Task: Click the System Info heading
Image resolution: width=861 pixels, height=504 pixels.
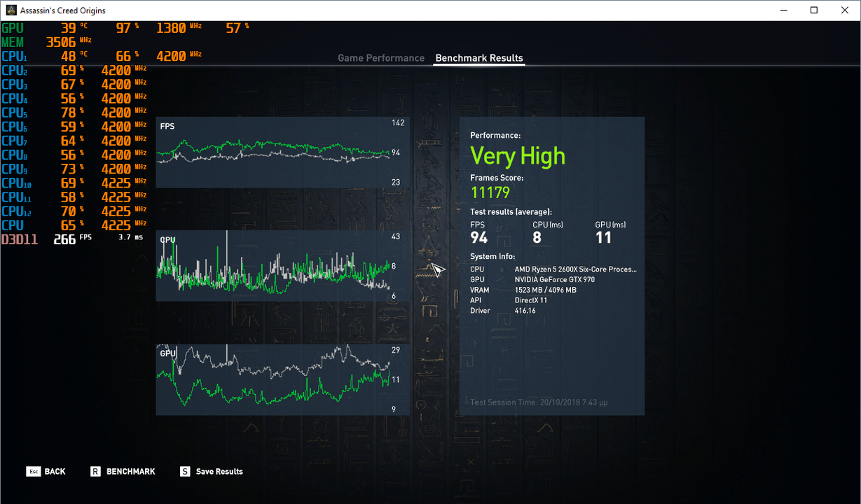Action: click(x=493, y=256)
